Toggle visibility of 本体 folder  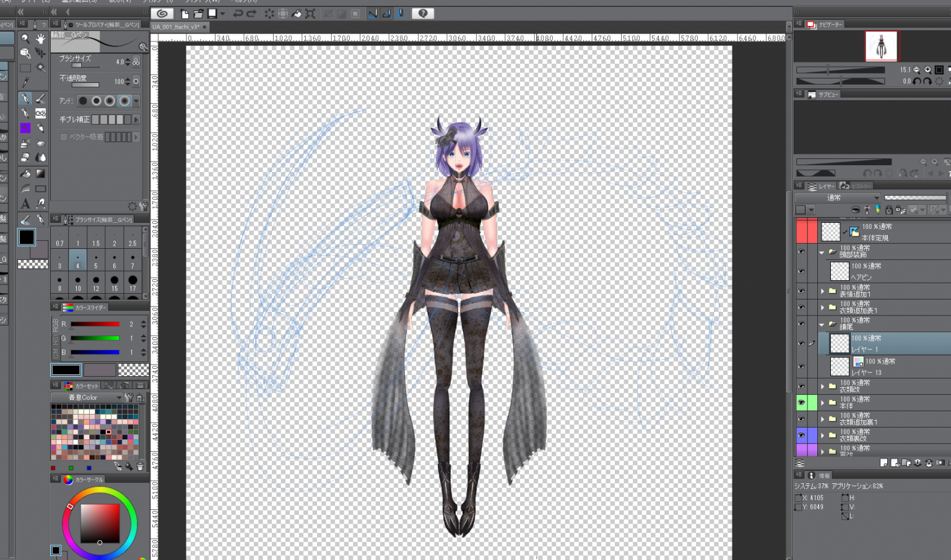pos(801,402)
